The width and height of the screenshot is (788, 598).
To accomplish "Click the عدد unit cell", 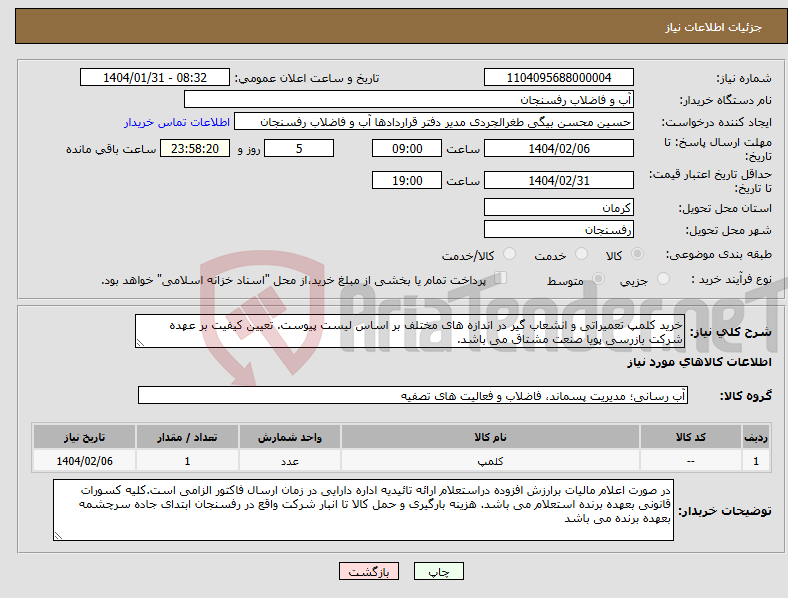I will (x=290, y=461).
